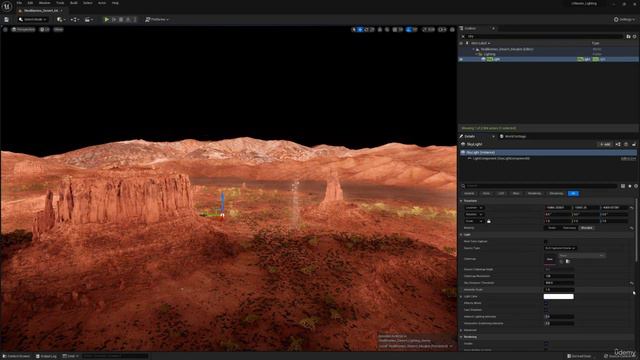Select the All filter in Details
This screenshot has width=640, height=360.
click(x=573, y=193)
